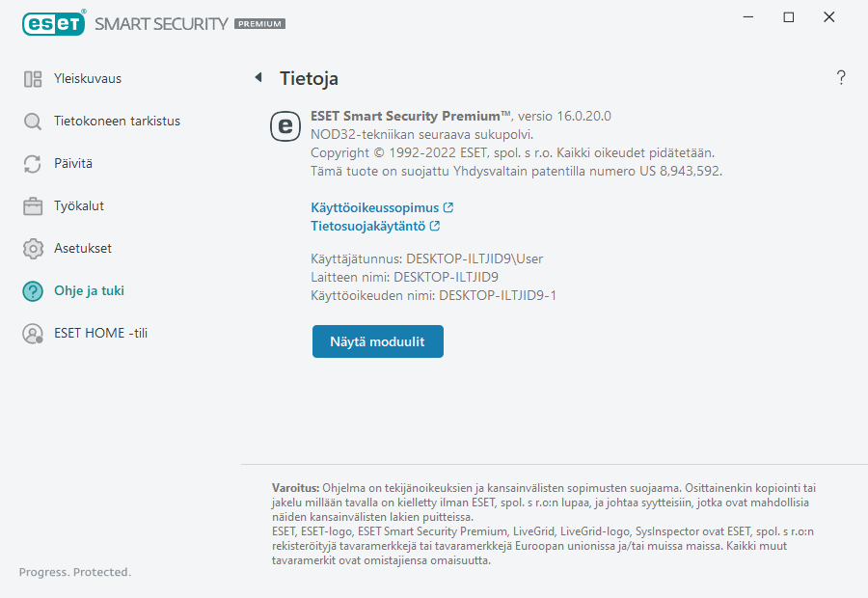Open the Työkalut briefcase icon
Viewport: 868px width, 598px height.
coord(33,206)
